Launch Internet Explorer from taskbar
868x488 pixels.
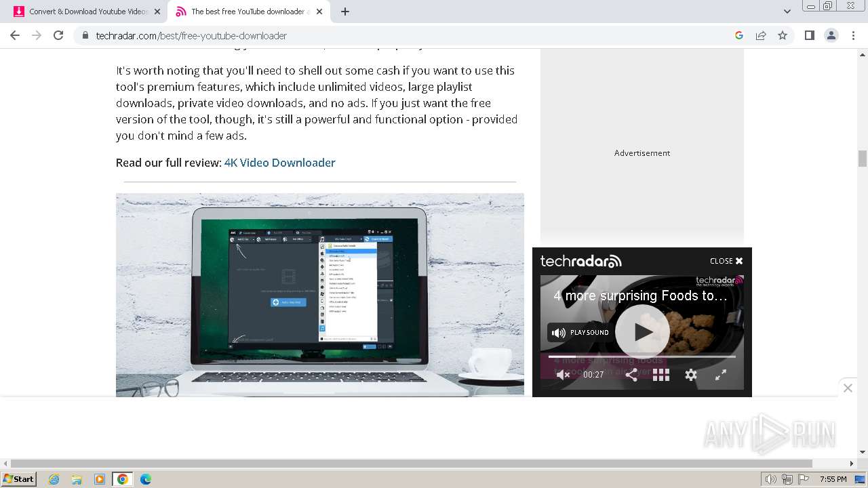(x=54, y=479)
